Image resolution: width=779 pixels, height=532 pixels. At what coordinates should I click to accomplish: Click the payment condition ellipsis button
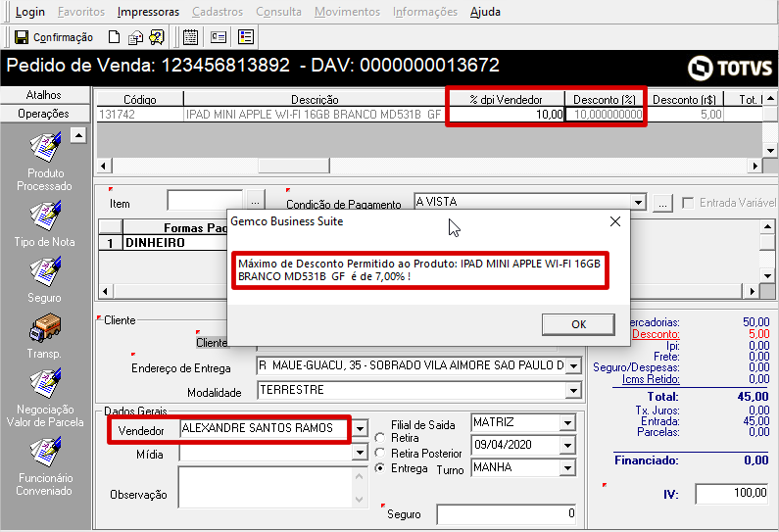(x=662, y=203)
